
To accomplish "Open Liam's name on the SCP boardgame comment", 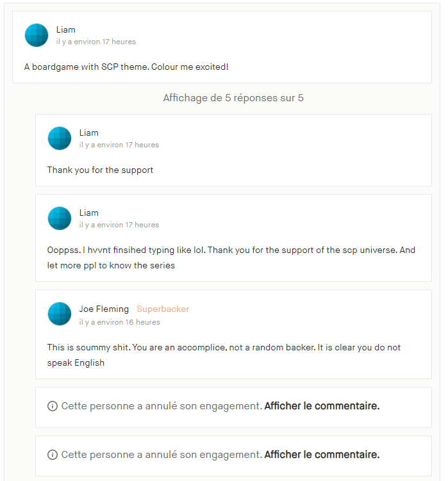I will (65, 30).
